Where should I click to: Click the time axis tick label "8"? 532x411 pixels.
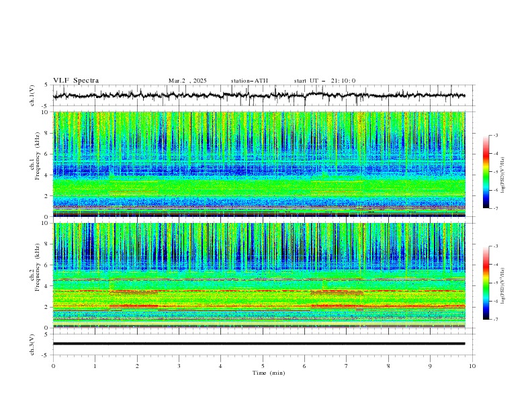[x=388, y=366]
